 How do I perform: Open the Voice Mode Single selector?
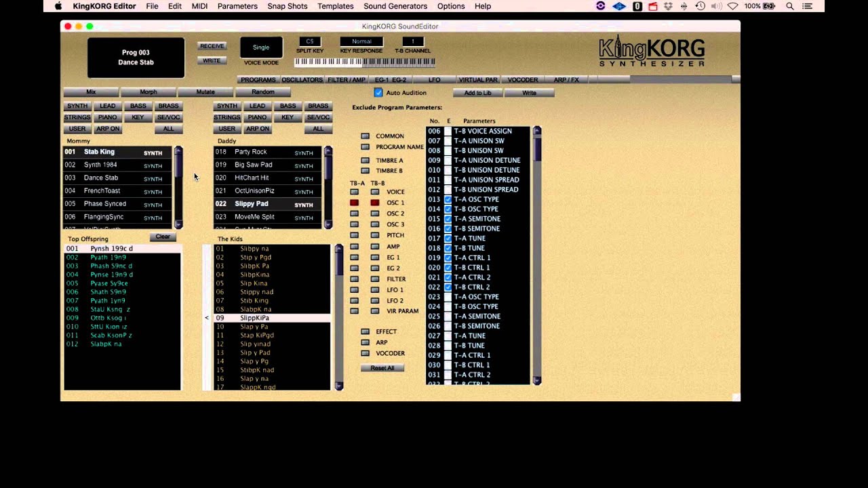pyautogui.click(x=261, y=47)
